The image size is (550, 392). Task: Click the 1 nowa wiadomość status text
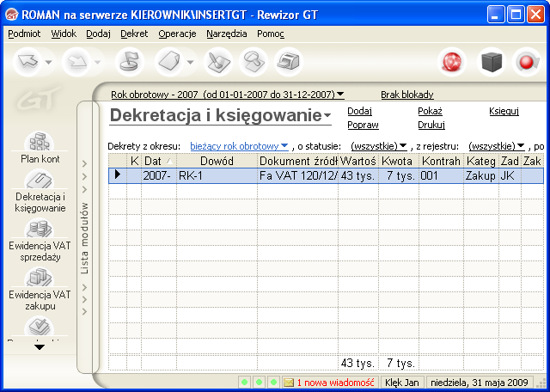pyautogui.click(x=336, y=383)
